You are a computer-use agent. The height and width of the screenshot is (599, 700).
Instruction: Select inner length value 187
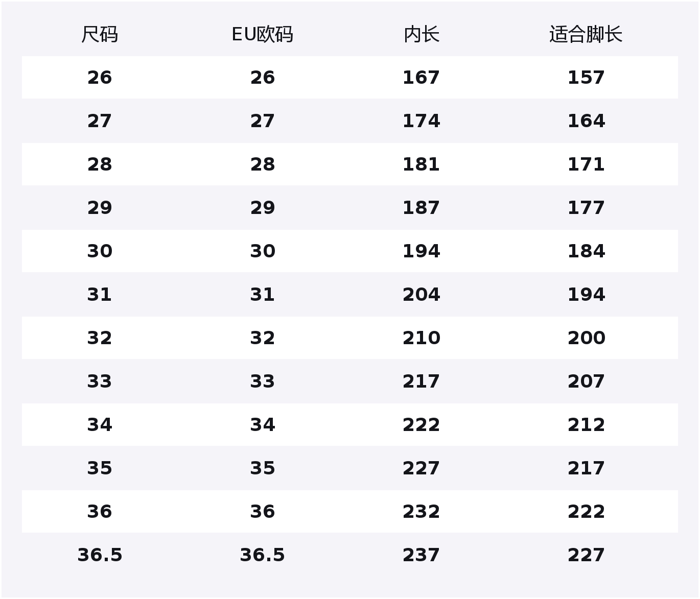[421, 208]
